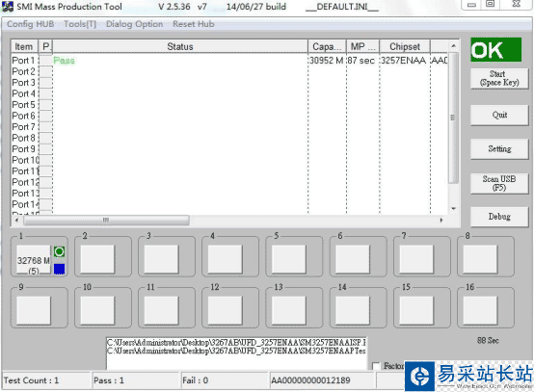Click the SMI Mass Production Tool title icon
534x392 pixels.
point(8,7)
